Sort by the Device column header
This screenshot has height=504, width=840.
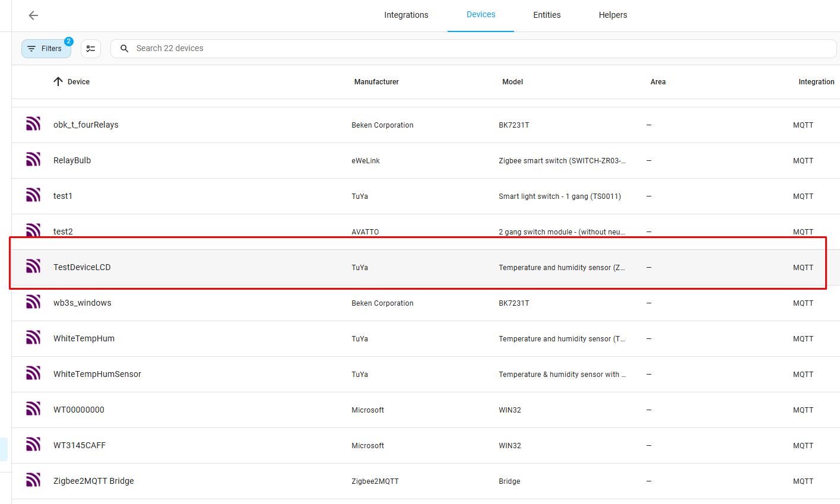pos(78,82)
